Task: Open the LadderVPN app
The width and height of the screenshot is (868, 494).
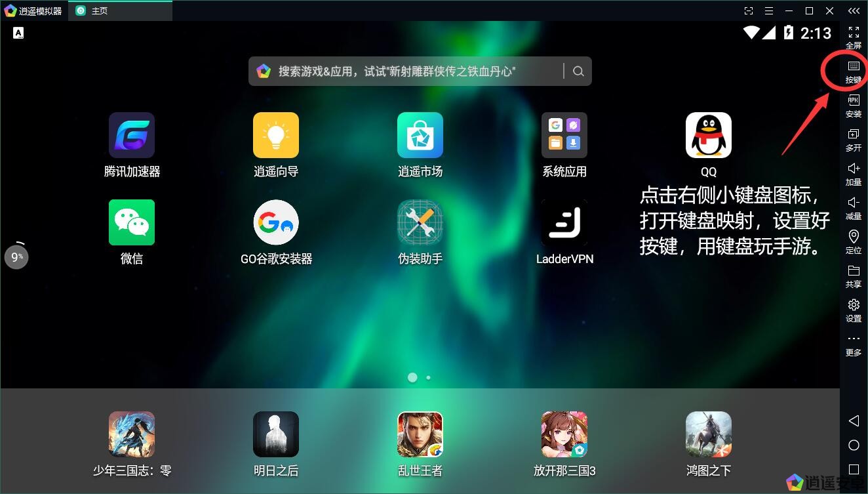Action: tap(564, 223)
